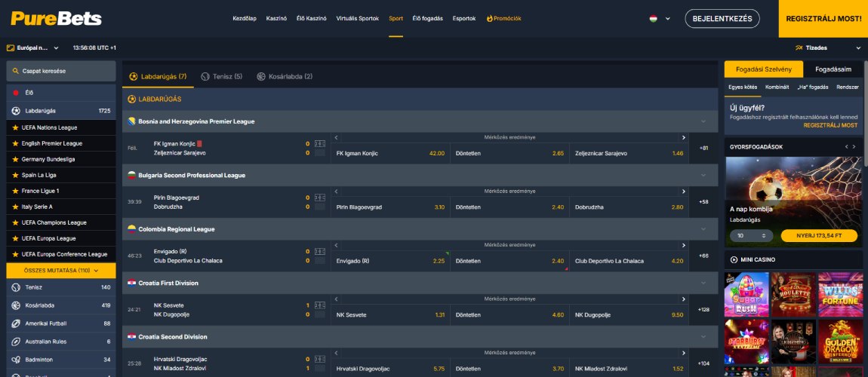
Task: Collapse the Croatia Second Division section
Action: point(703,336)
